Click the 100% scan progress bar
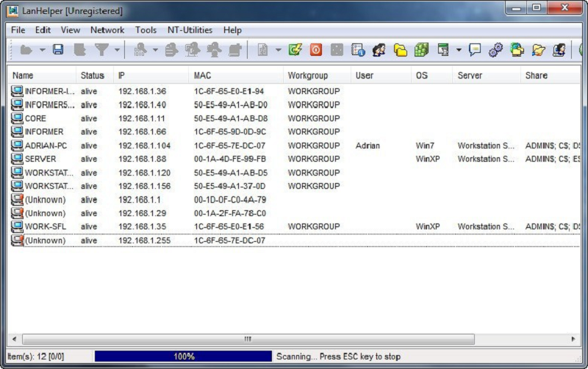This screenshot has height=369, width=588. click(x=183, y=357)
